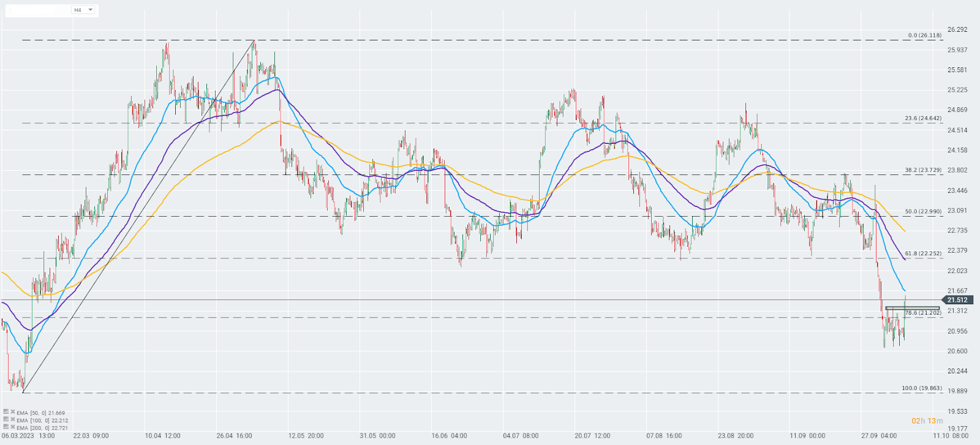Open the H4 timeframe dropdown
Viewport: 980px width, 445px height.
point(83,10)
